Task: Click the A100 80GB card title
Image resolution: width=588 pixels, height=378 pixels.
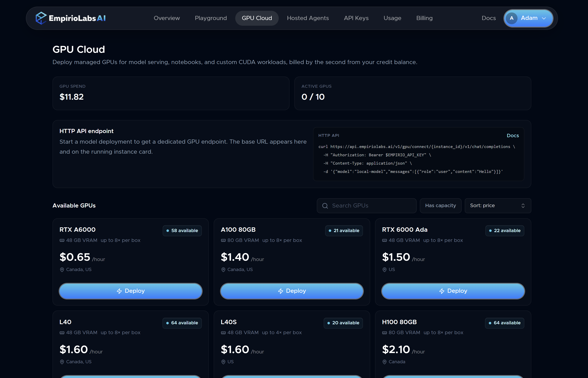Action: (238, 230)
